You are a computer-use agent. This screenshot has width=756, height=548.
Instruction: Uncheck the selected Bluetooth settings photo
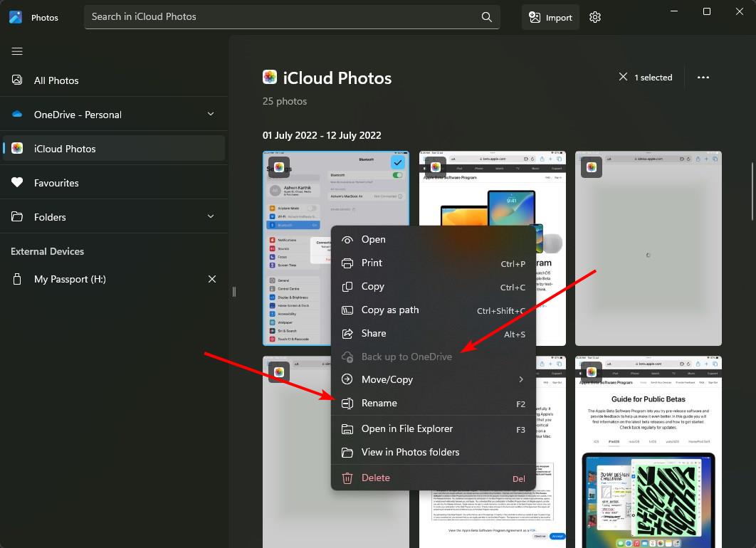pos(398,163)
